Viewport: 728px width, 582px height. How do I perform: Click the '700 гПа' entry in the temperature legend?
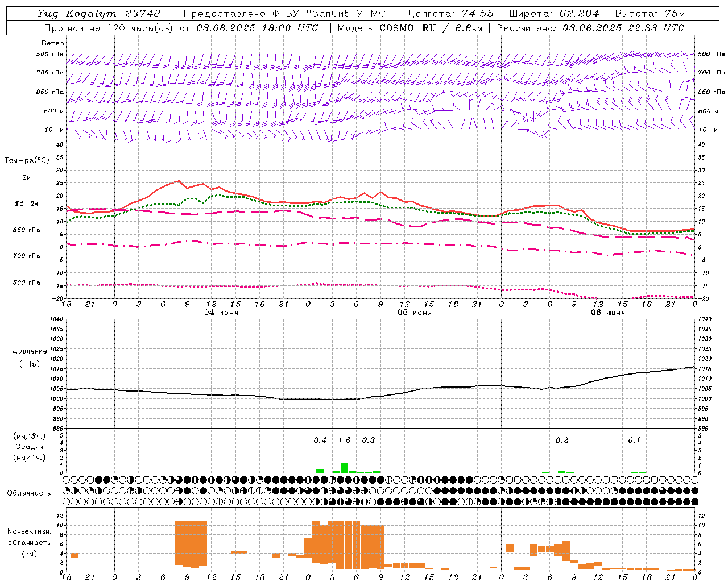coord(27,256)
